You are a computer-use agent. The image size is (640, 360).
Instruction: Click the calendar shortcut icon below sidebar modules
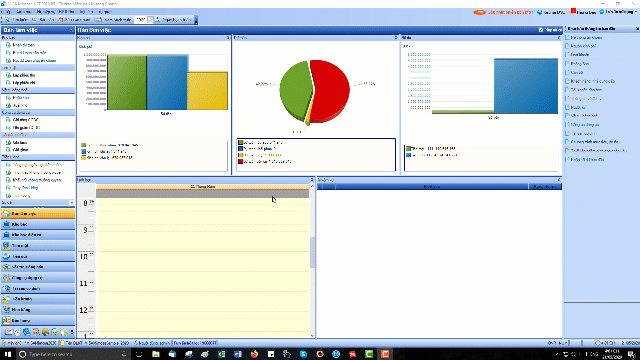(9, 332)
